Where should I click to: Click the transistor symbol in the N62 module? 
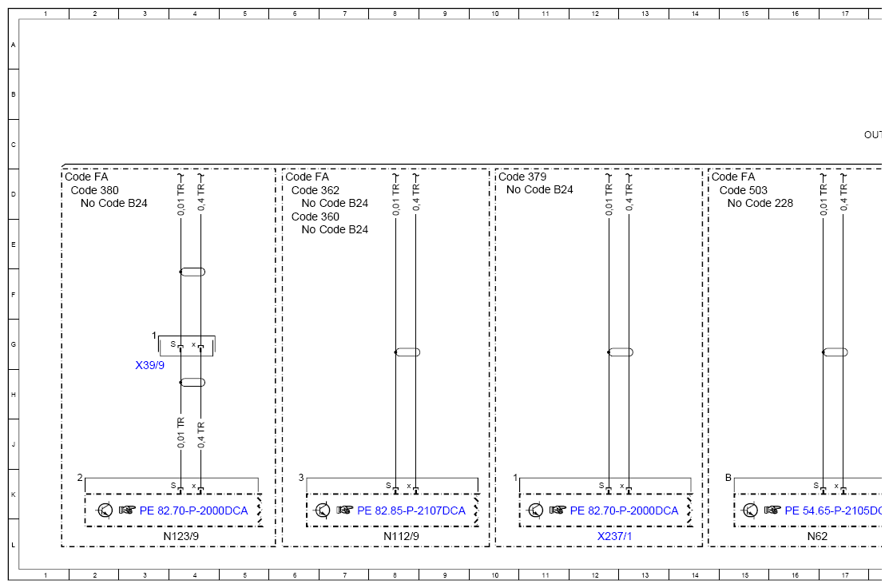[x=750, y=511]
